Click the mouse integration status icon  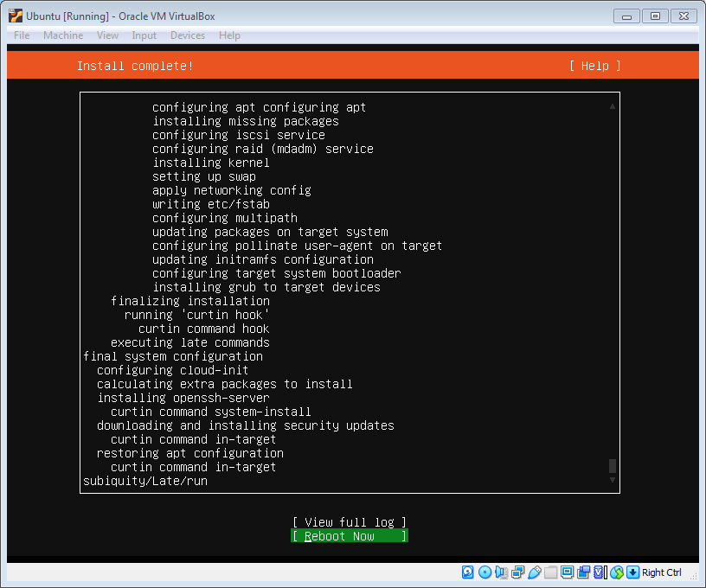(x=617, y=572)
